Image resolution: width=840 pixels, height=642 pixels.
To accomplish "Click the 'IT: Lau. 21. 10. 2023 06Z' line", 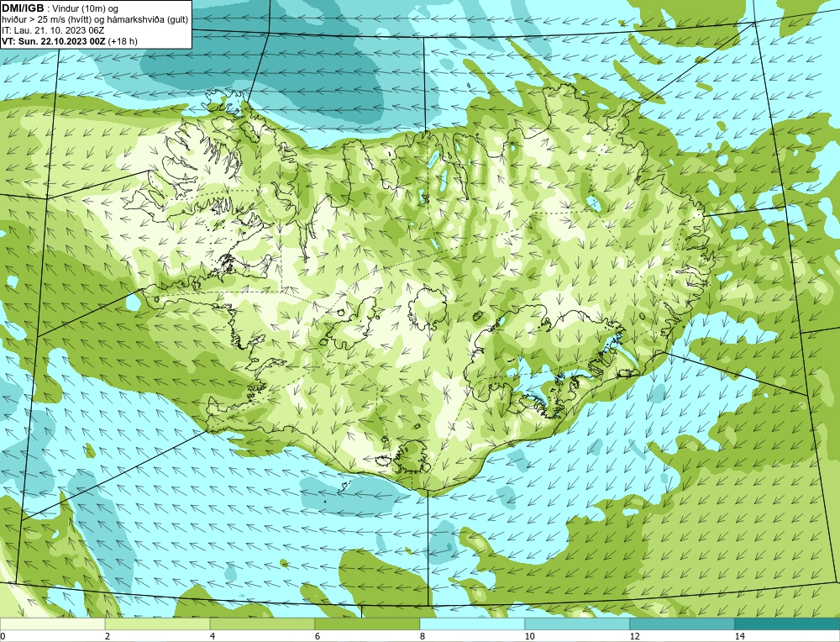I will point(52,30).
